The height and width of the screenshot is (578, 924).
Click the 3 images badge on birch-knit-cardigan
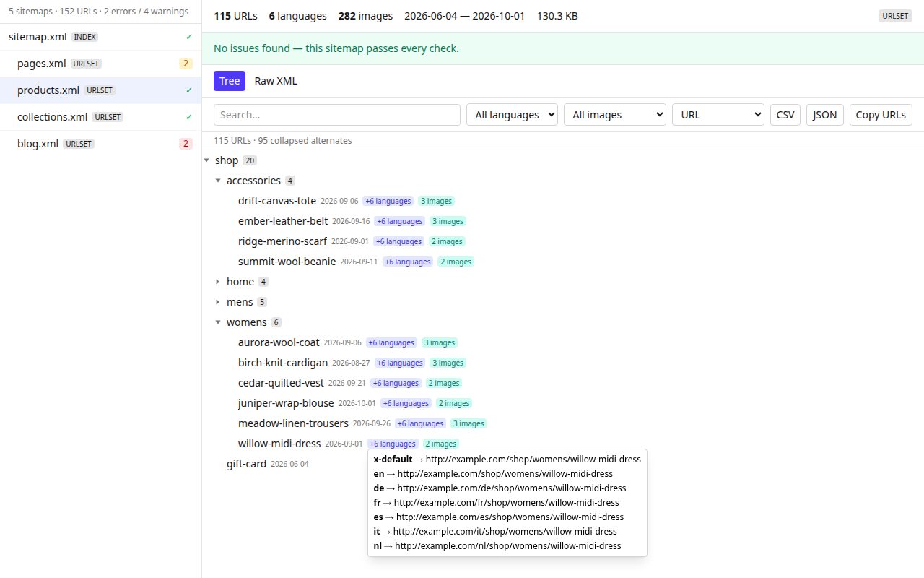[448, 363]
